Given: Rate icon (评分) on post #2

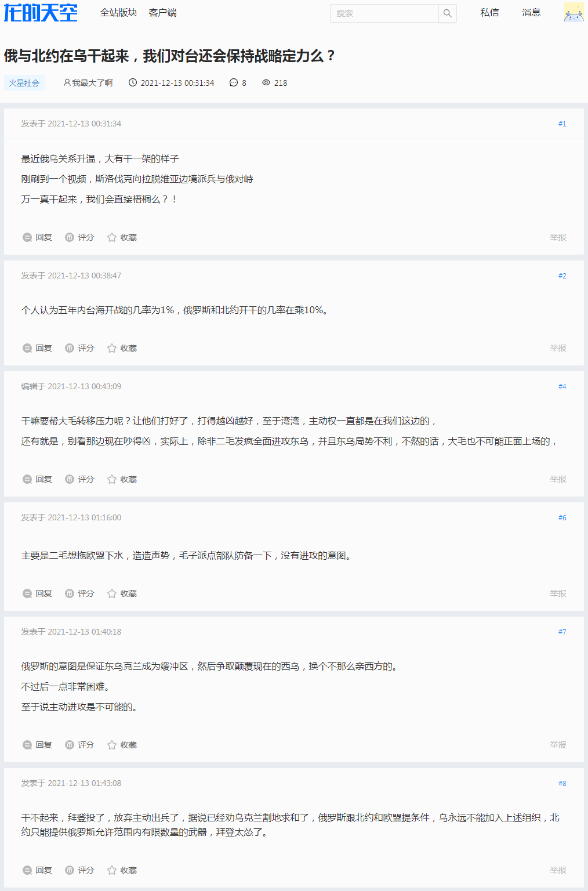Looking at the screenshot, I should (x=70, y=348).
